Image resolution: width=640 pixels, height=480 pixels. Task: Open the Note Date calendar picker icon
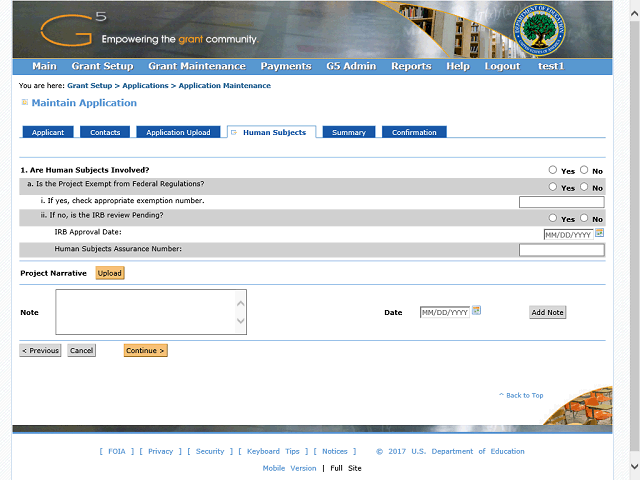(476, 311)
